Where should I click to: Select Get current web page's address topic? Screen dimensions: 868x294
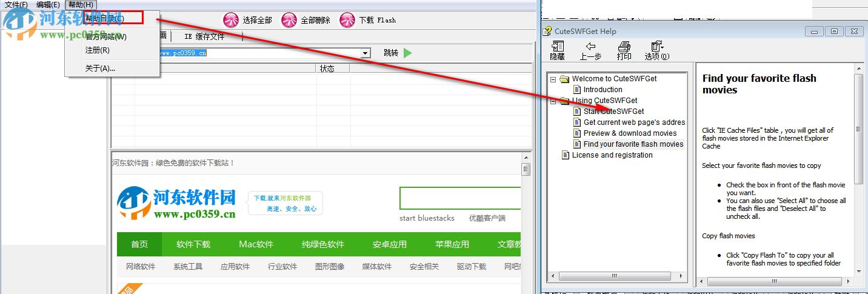click(x=634, y=122)
